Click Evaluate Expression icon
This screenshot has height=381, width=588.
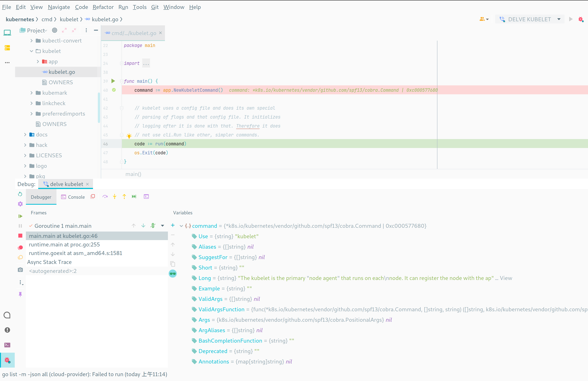[x=146, y=196]
